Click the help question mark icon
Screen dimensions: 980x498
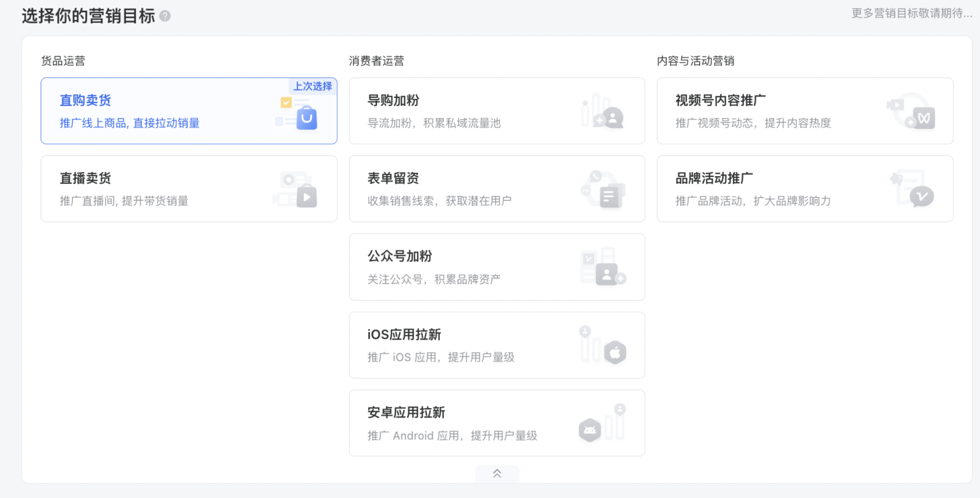tap(165, 16)
